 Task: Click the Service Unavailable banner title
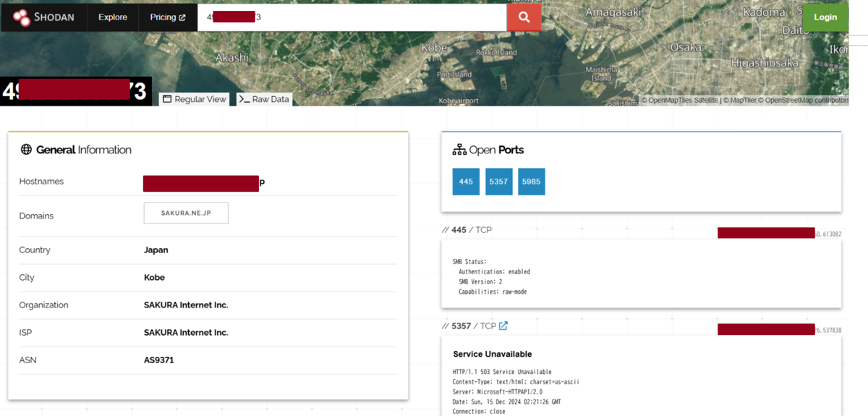click(493, 354)
